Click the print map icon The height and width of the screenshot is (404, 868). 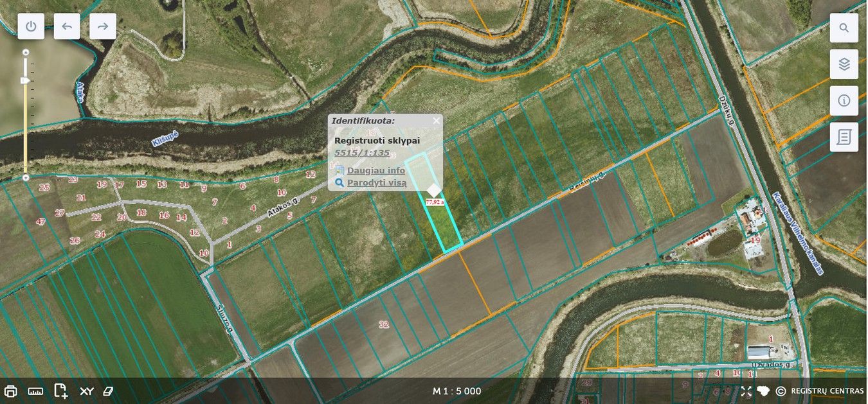(11, 391)
